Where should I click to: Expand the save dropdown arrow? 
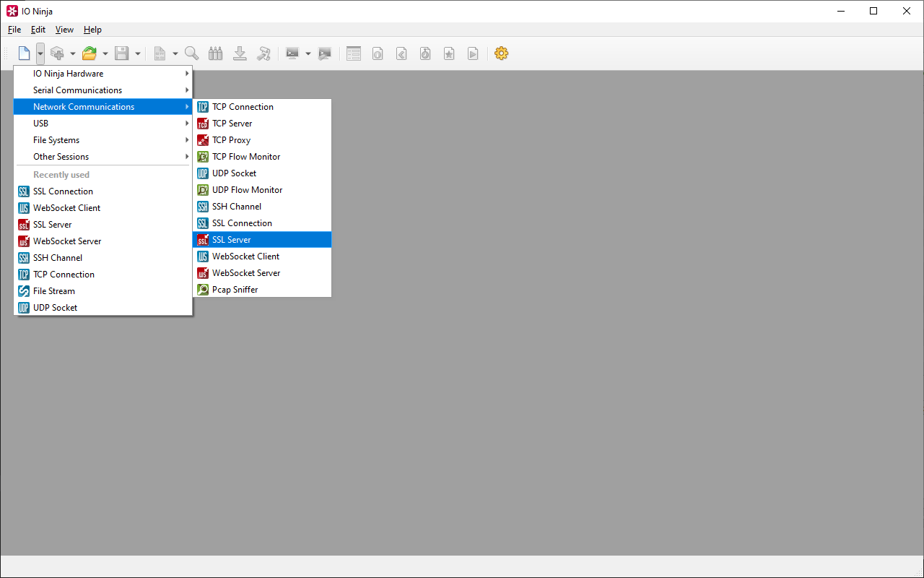pos(138,53)
